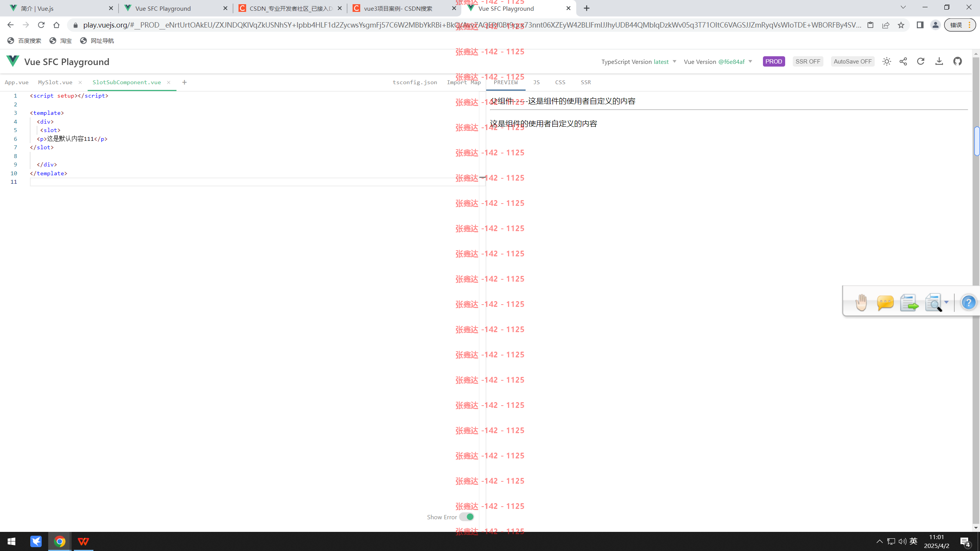Expand the Vue Version dropdown
This screenshot has width=980, height=551.
[718, 62]
